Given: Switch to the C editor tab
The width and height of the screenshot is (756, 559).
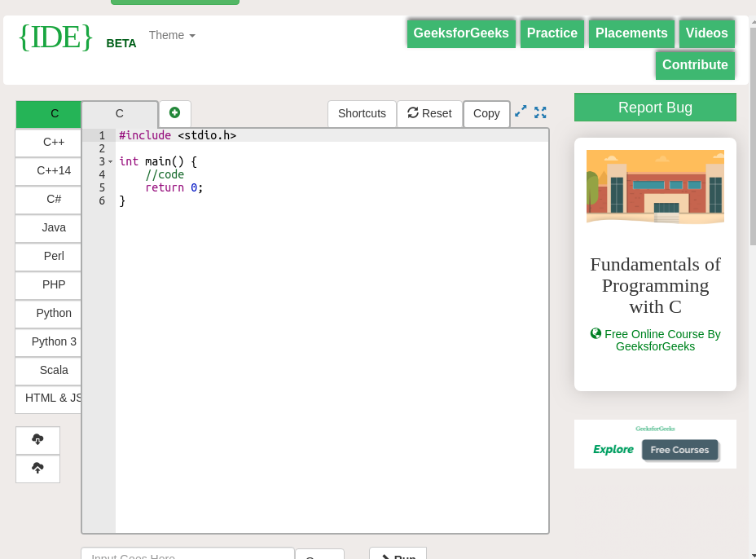Looking at the screenshot, I should point(119,113).
